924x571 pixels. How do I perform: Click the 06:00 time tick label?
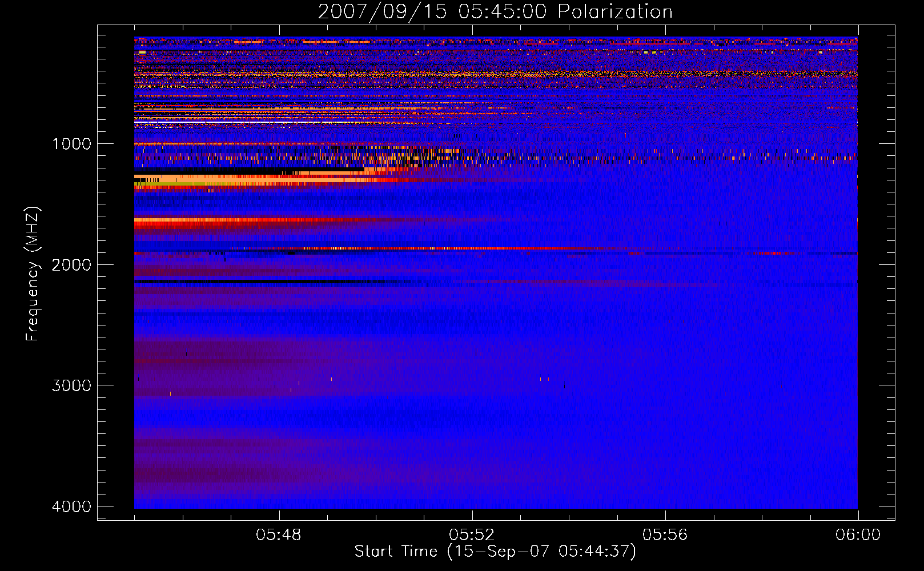pyautogui.click(x=858, y=535)
